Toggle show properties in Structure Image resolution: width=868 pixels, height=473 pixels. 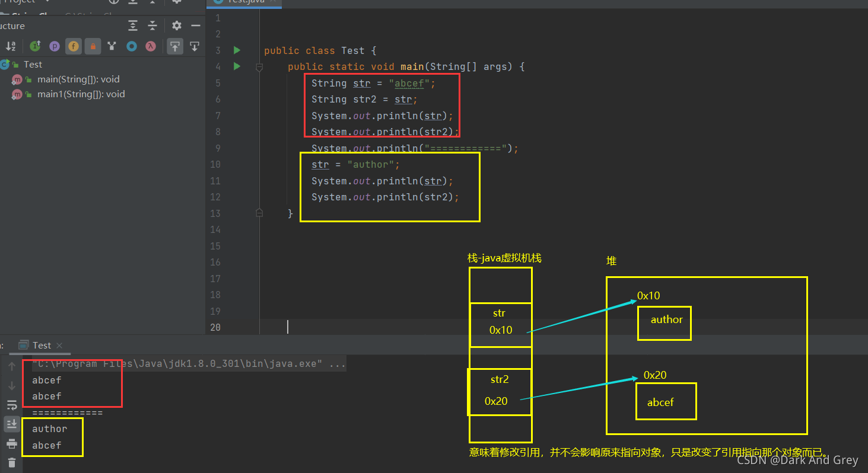click(54, 46)
